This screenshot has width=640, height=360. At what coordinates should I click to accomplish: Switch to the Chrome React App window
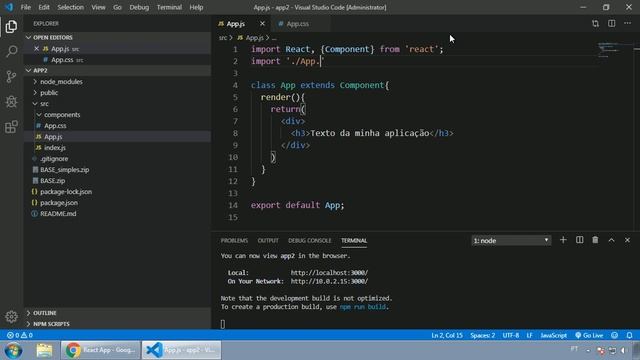pyautogui.click(x=100, y=350)
